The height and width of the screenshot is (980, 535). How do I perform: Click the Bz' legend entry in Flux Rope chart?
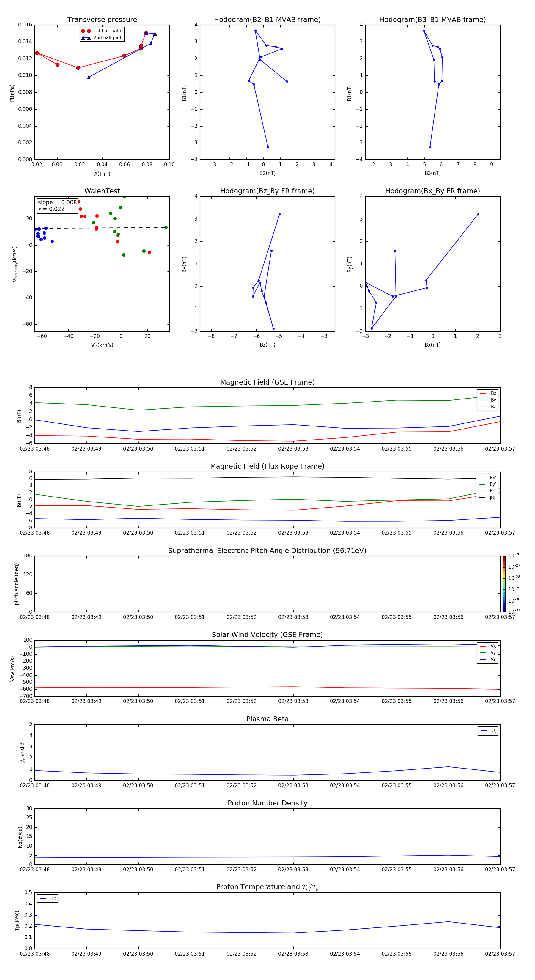(487, 491)
